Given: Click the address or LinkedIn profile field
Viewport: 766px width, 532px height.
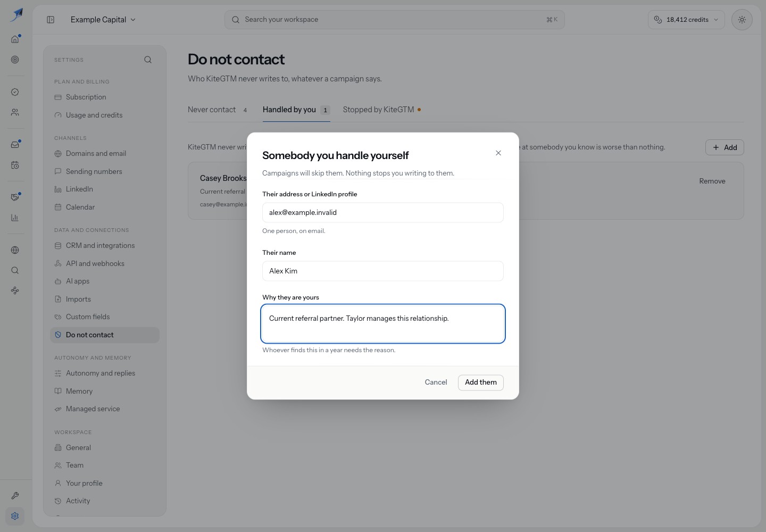Looking at the screenshot, I should pos(383,213).
